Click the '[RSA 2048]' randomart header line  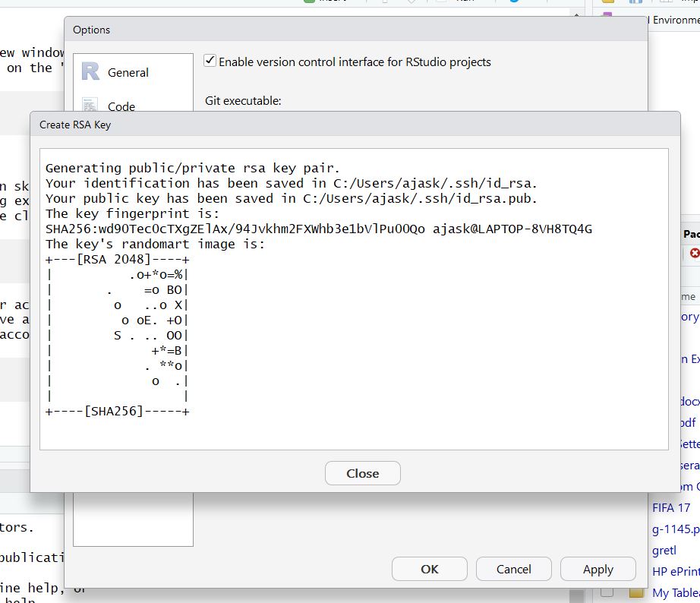point(118,260)
